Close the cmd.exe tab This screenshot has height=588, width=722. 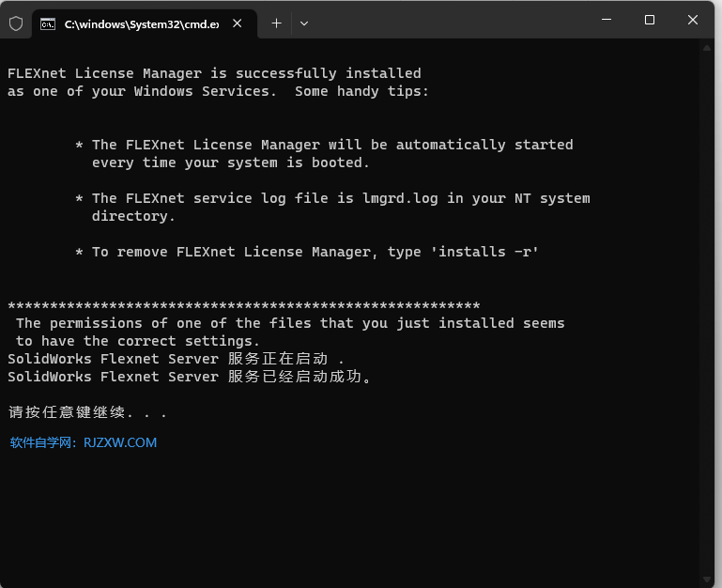(238, 23)
